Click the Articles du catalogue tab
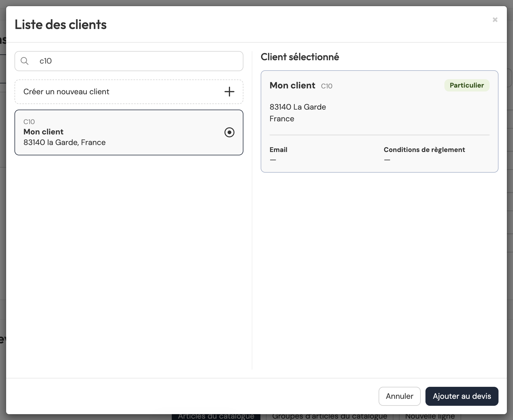The height and width of the screenshot is (420, 513). click(x=216, y=416)
